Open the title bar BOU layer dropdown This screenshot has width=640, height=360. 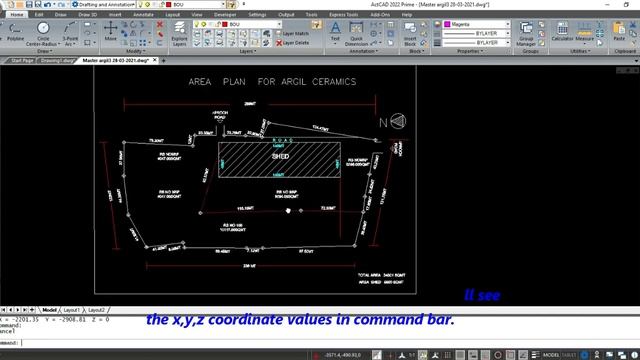coord(182,4)
